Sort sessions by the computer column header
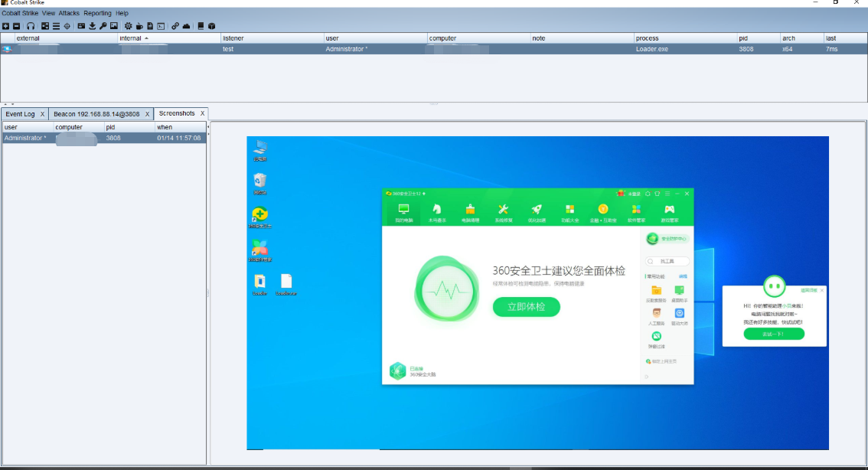The height and width of the screenshot is (470, 868). [x=479, y=38]
